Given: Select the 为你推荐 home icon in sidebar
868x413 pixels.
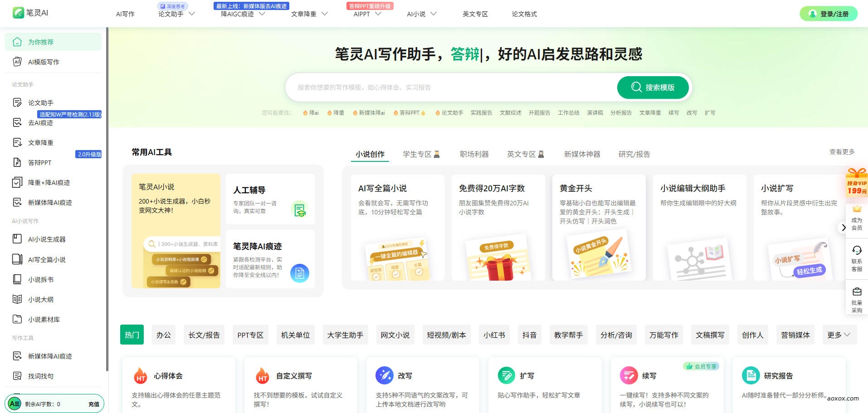Looking at the screenshot, I should (x=17, y=42).
